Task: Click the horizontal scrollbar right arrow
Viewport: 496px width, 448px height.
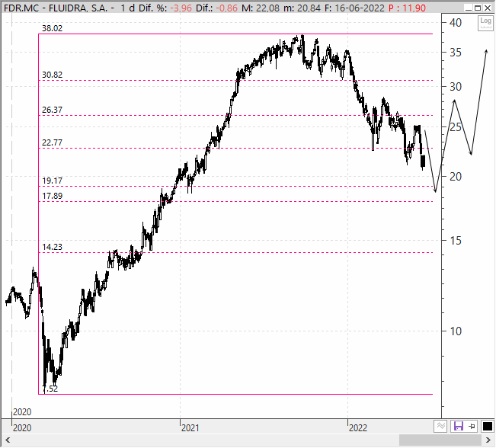Action: tap(488, 440)
